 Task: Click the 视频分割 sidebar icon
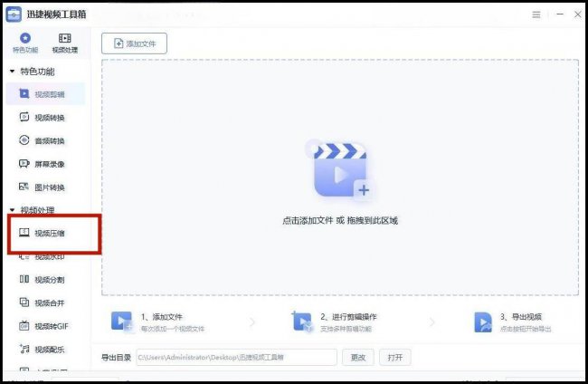click(x=24, y=279)
